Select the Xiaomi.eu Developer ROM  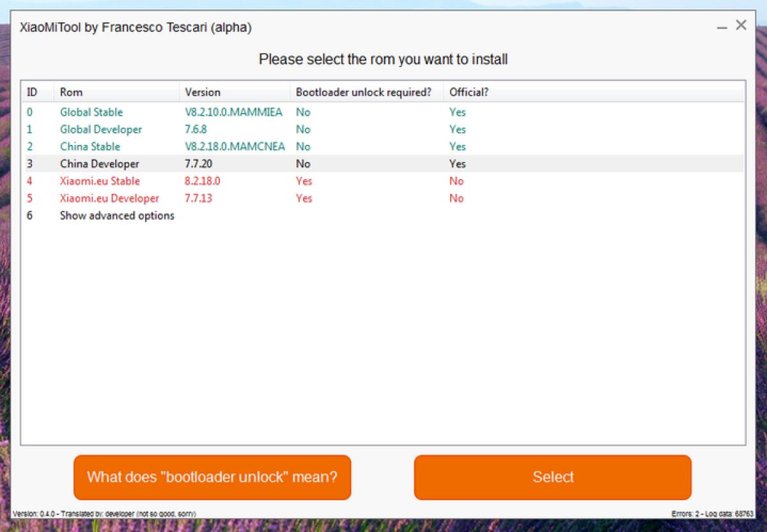click(x=109, y=198)
